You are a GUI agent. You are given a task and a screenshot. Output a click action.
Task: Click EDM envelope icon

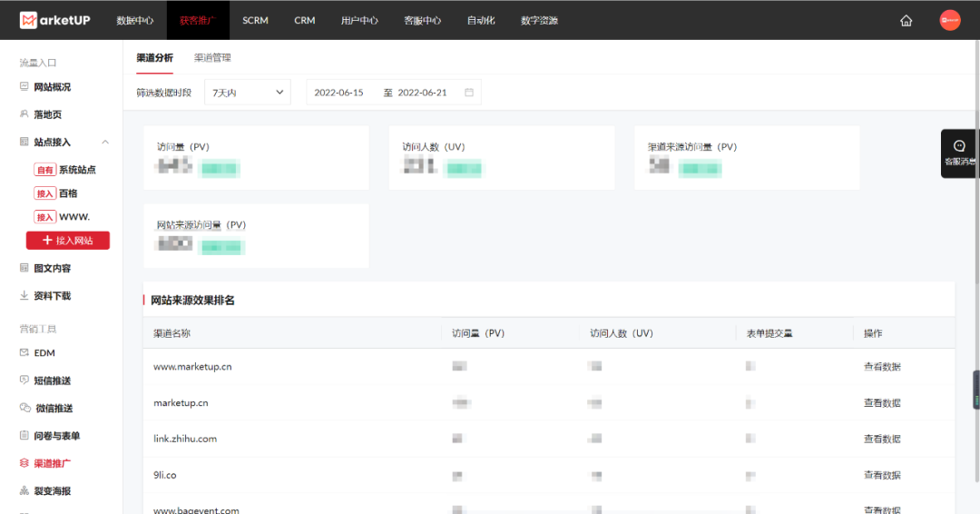pyautogui.click(x=24, y=352)
